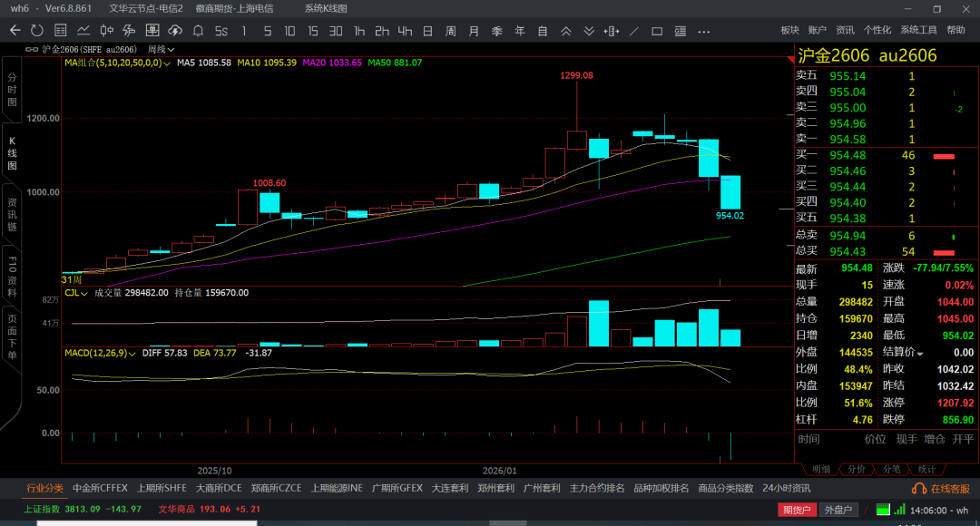
Task: Open the 板块 menu
Action: click(790, 30)
